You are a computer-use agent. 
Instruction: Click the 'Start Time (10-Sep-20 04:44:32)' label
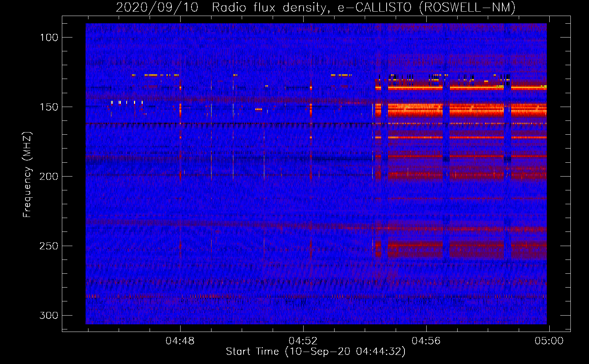tap(316, 352)
